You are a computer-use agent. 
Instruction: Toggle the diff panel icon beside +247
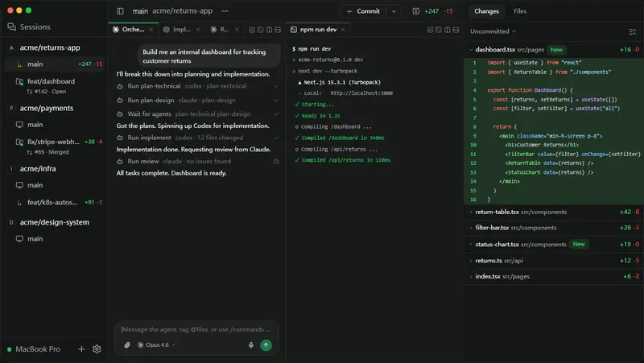pos(415,11)
